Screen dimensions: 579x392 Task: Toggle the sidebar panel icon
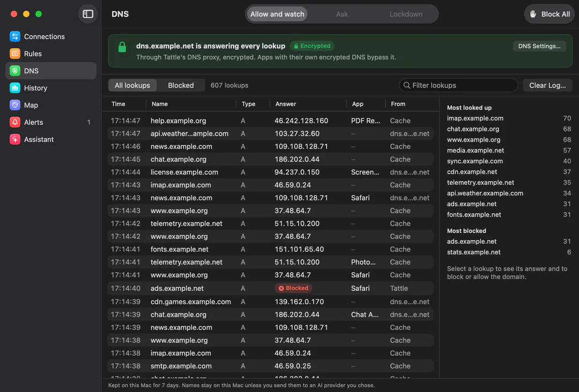(88, 14)
